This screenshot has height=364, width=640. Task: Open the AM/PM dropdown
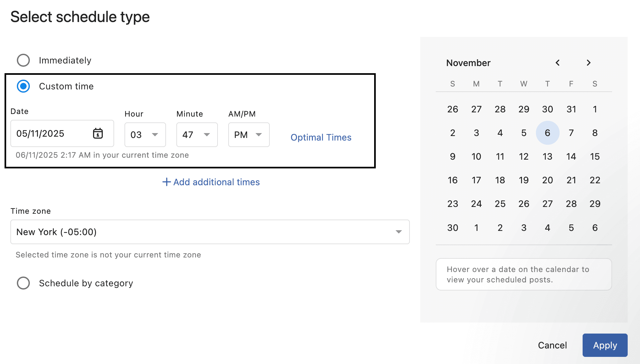[249, 135]
